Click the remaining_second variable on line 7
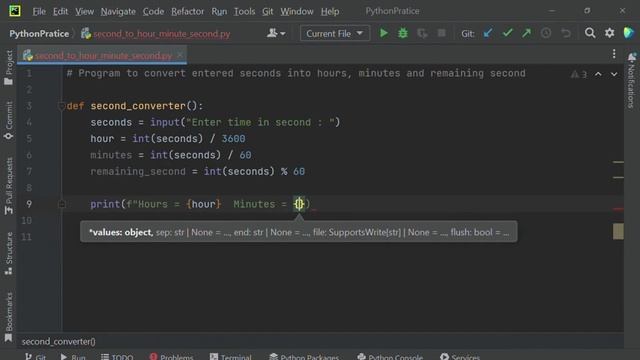Screen dimensions: 640x360 point(138,171)
